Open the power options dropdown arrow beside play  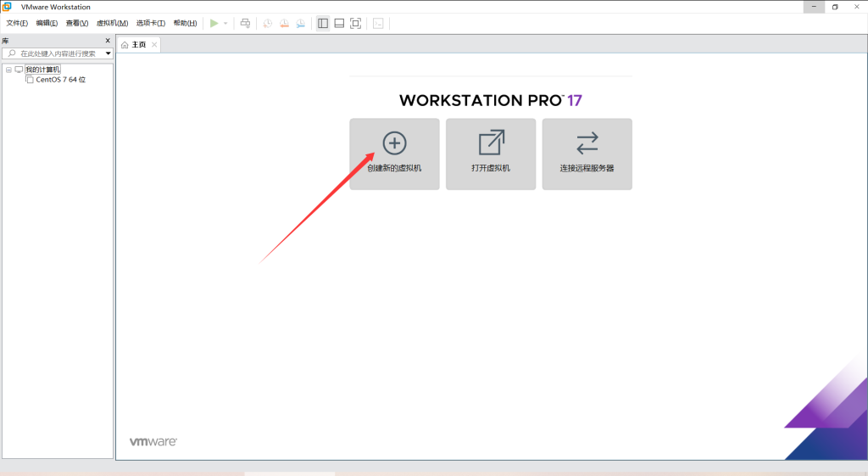click(x=225, y=23)
